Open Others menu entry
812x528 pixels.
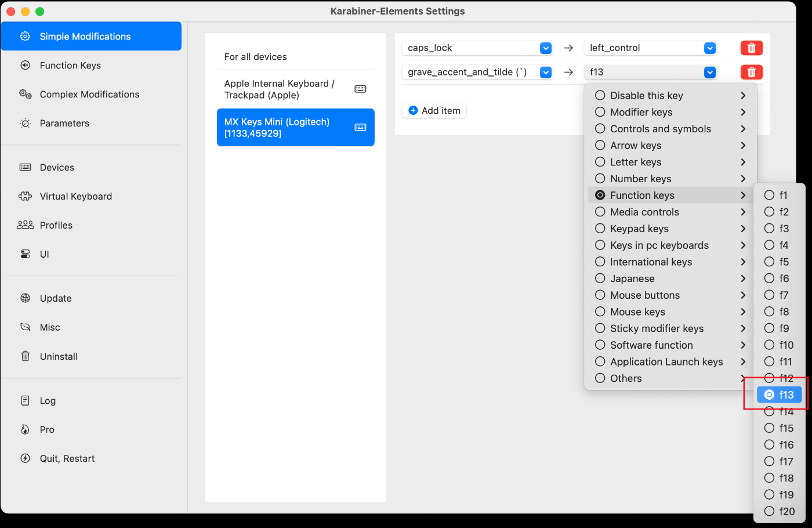coord(670,378)
